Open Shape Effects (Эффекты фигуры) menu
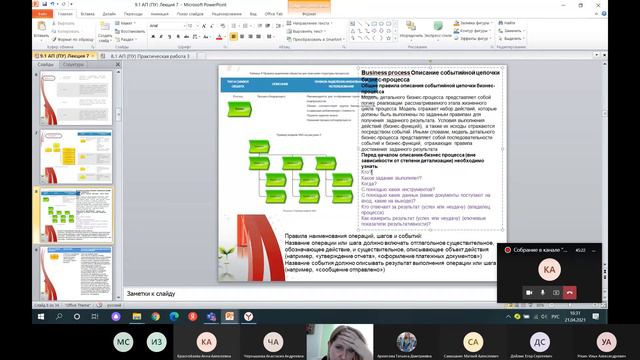The width and height of the screenshot is (640, 360). (473, 38)
